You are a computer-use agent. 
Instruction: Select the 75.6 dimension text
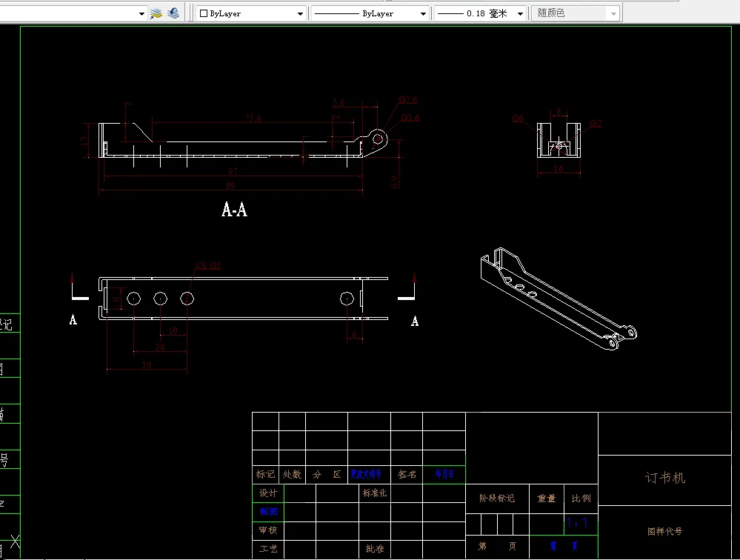point(253,118)
